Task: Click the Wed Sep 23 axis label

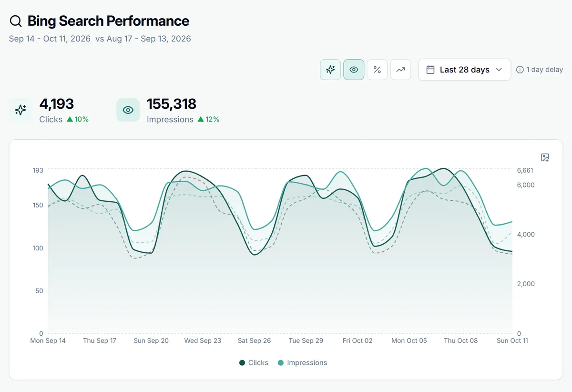Action: 203,340
